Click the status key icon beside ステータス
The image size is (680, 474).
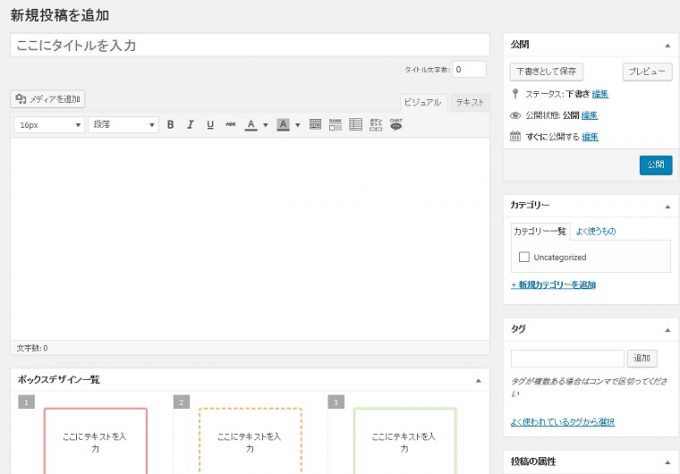pos(515,94)
